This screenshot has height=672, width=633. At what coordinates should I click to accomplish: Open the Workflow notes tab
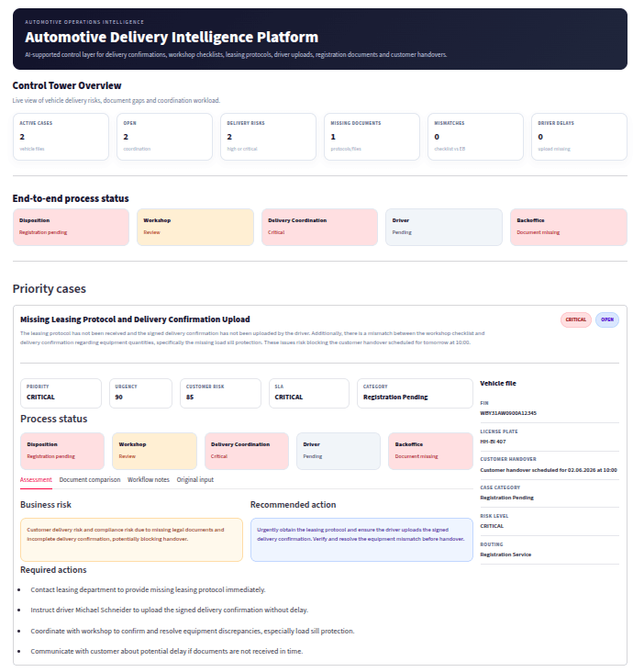[x=149, y=479]
